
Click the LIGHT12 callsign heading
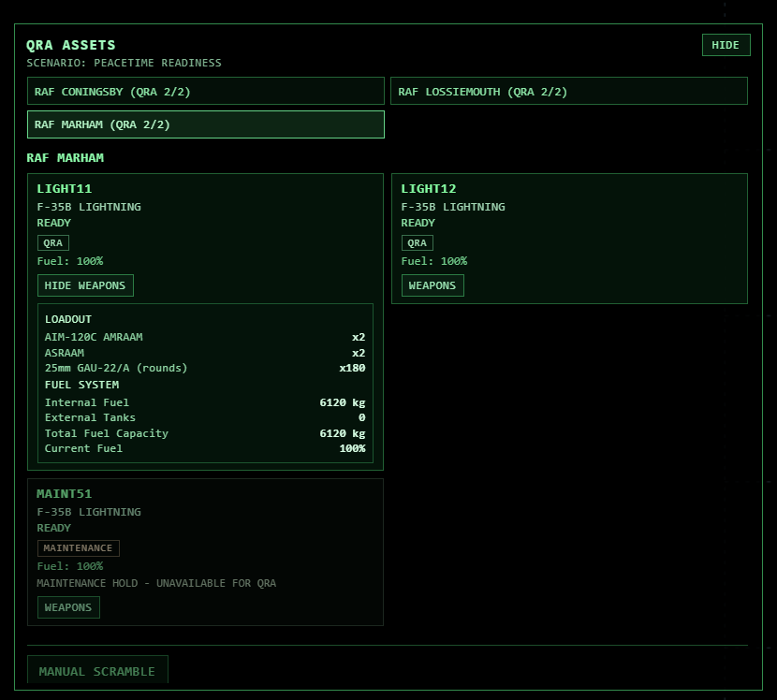coord(429,189)
